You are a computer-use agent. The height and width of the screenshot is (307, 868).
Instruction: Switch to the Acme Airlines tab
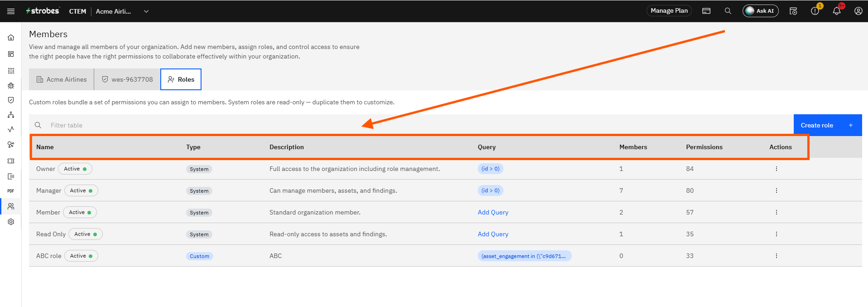tap(62, 79)
